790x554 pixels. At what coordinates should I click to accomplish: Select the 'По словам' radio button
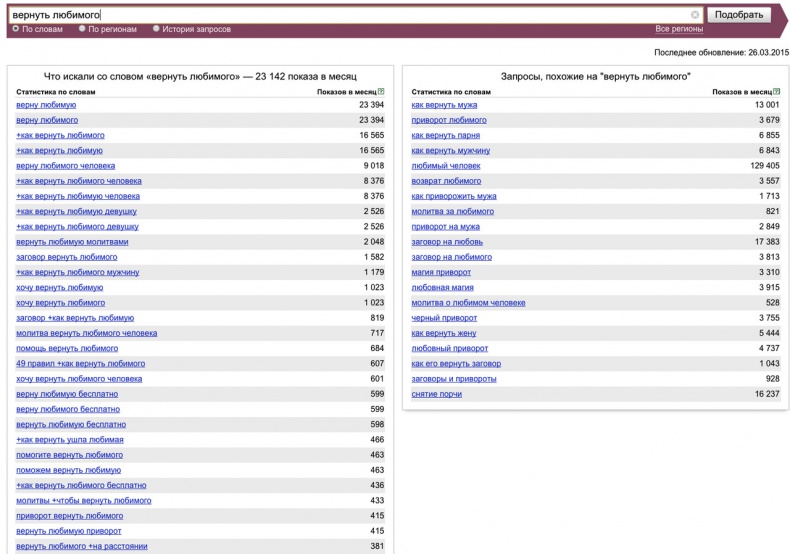click(x=16, y=29)
